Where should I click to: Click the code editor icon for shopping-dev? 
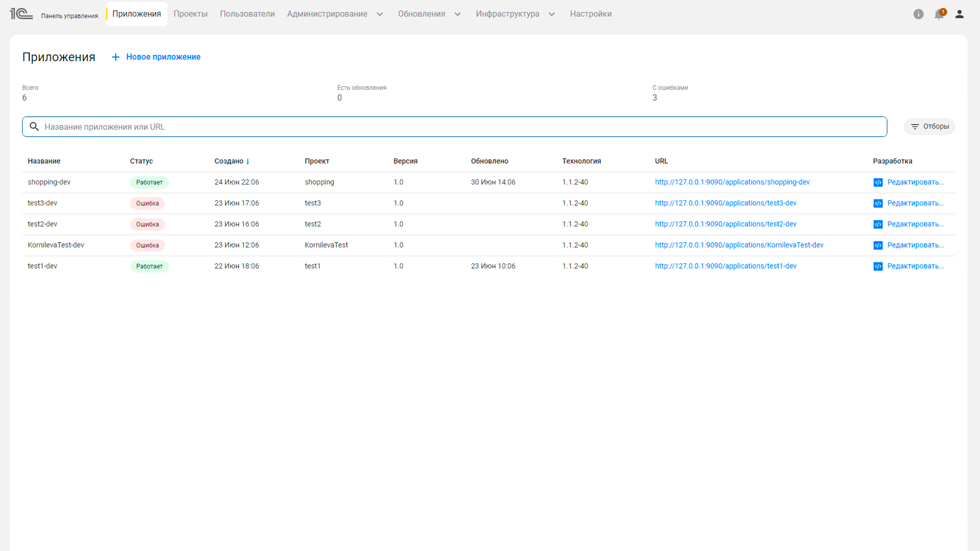[x=878, y=182]
